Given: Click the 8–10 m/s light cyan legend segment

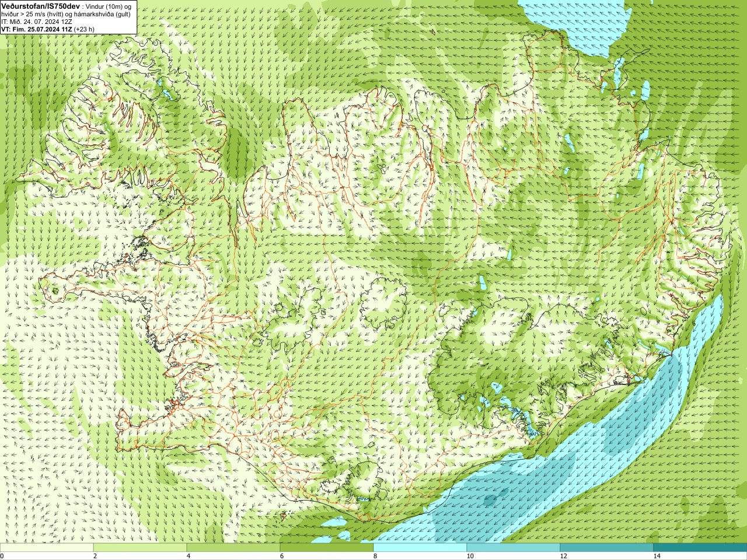Looking at the screenshot, I should point(420,548).
